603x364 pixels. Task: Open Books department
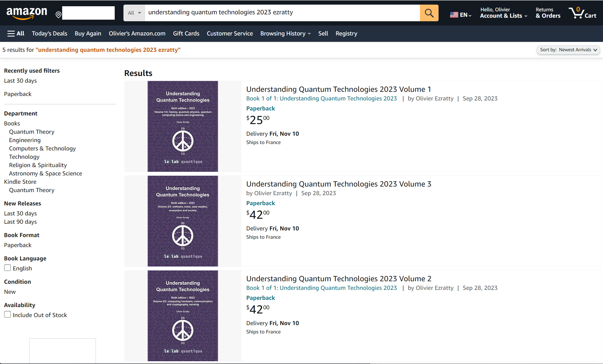click(12, 123)
